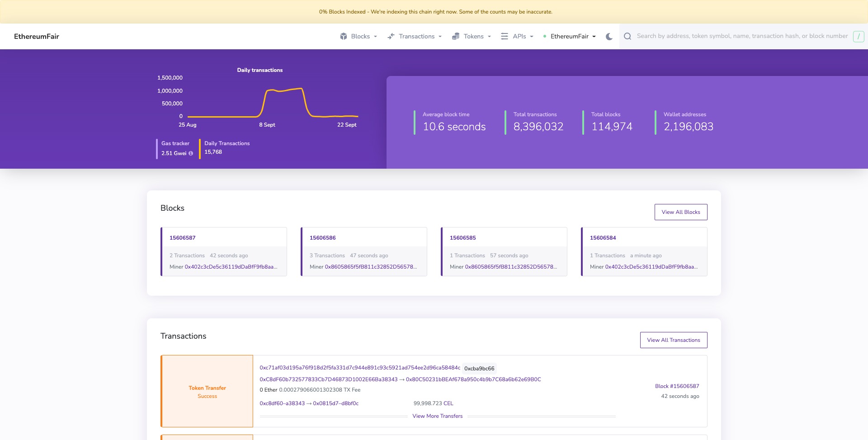Click the Daily transactions chart line
Screen dimensions: 868x440
pos(285,90)
